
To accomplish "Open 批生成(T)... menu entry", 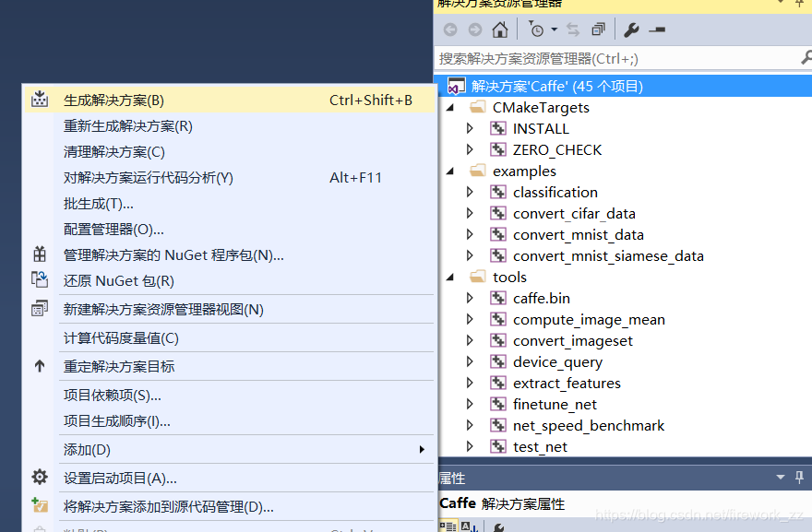I will [230, 204].
